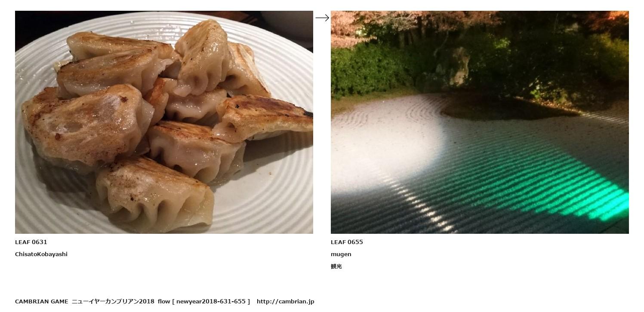The height and width of the screenshot is (312, 644).
Task: Click the bottom-most dumpling on the plate
Action: pyautogui.click(x=155, y=193)
